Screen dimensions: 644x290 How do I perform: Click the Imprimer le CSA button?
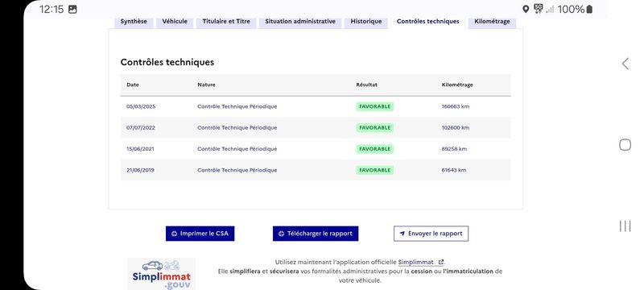click(200, 234)
